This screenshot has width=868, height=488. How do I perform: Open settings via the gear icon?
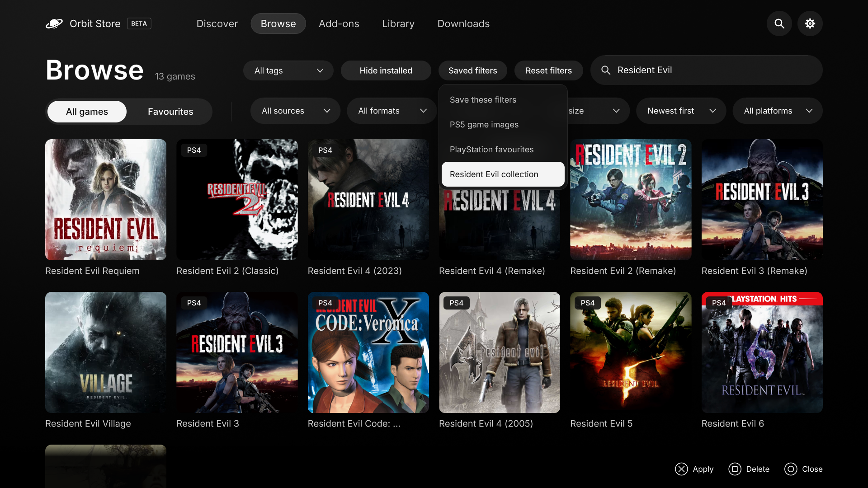810,23
